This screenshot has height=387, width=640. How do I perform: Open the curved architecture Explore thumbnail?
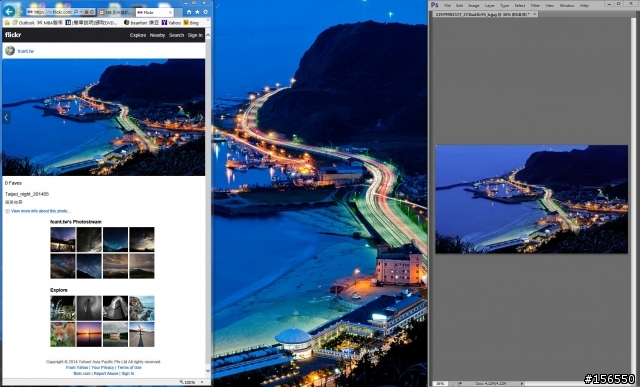coord(116,308)
